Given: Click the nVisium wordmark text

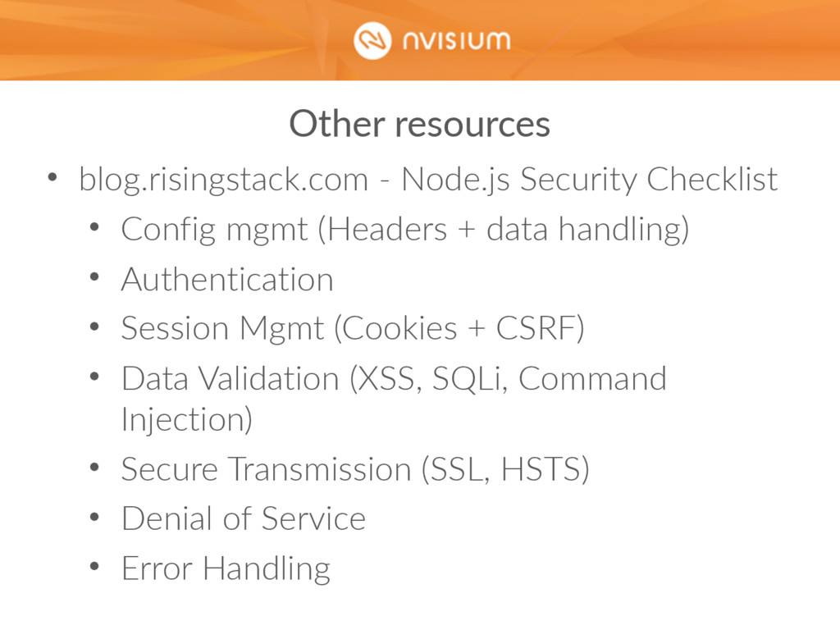Looking at the screenshot, I should 456,41.
